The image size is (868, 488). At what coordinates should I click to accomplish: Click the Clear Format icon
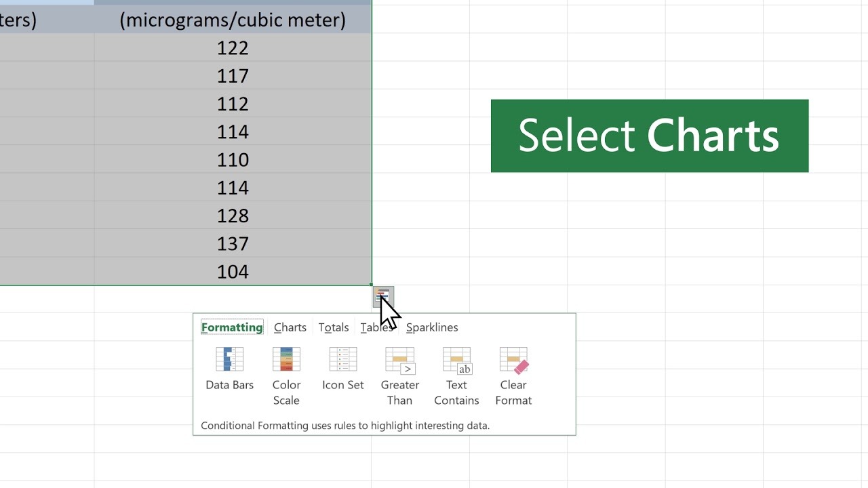click(513, 360)
